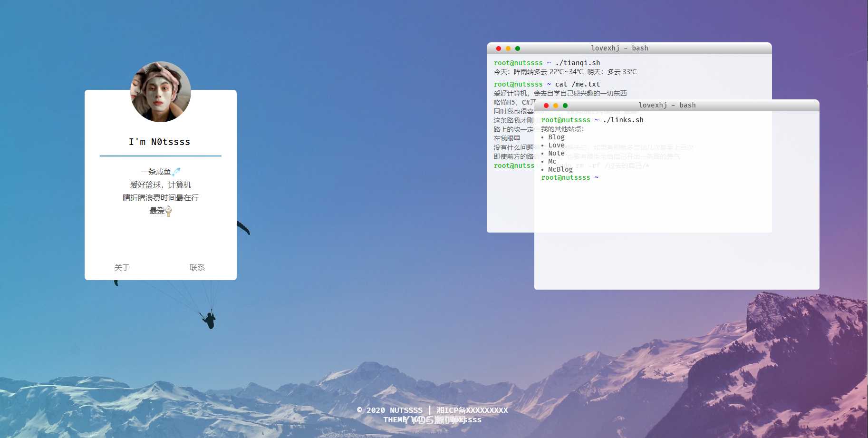Go to the McBlog link

560,169
